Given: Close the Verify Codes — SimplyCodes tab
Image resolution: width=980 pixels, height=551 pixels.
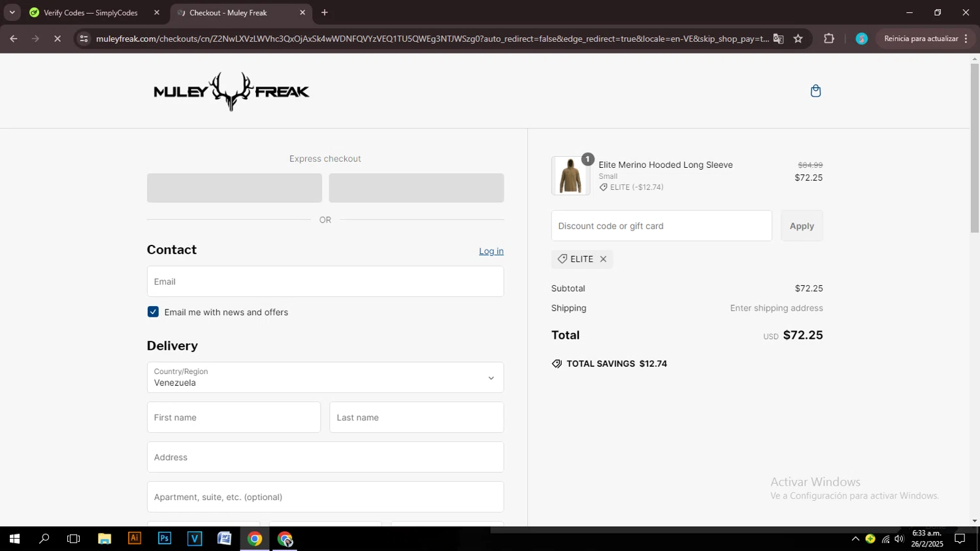Looking at the screenshot, I should pyautogui.click(x=157, y=12).
